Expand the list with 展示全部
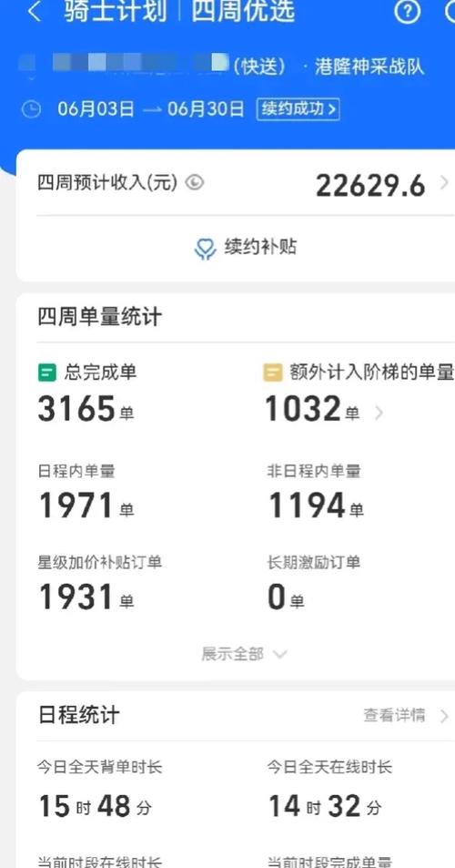The width and height of the screenshot is (455, 868). tap(244, 654)
